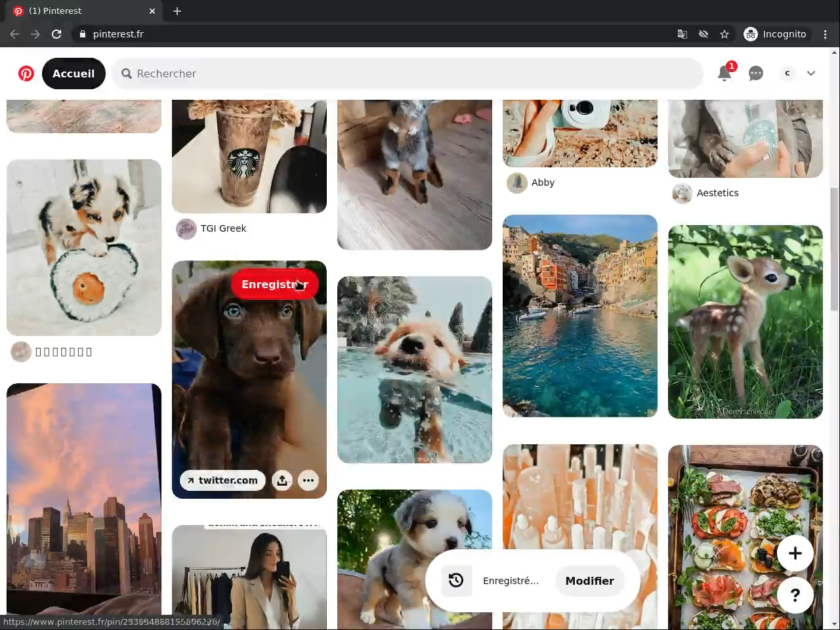Click the avatar under the egg toy pin

point(21,352)
